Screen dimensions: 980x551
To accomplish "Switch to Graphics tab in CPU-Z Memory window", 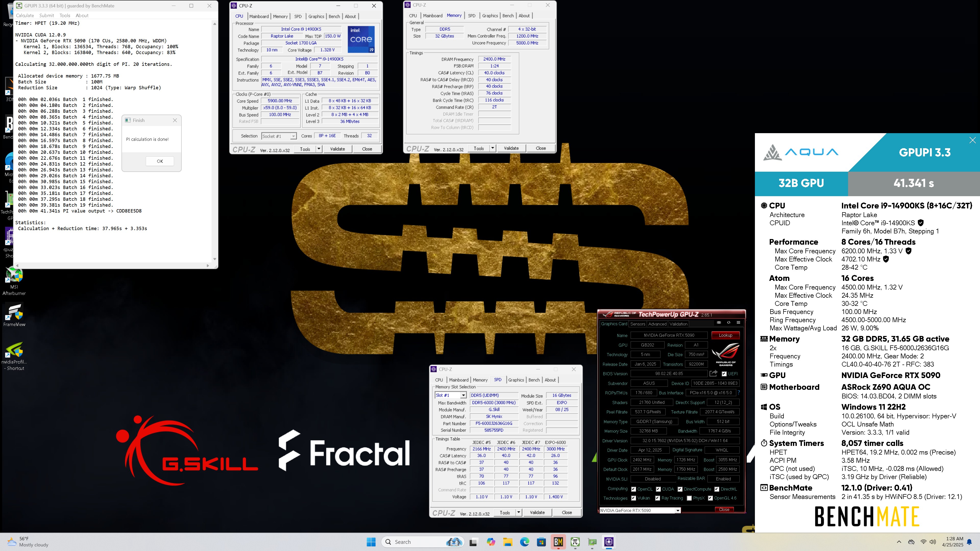I will [x=490, y=16].
